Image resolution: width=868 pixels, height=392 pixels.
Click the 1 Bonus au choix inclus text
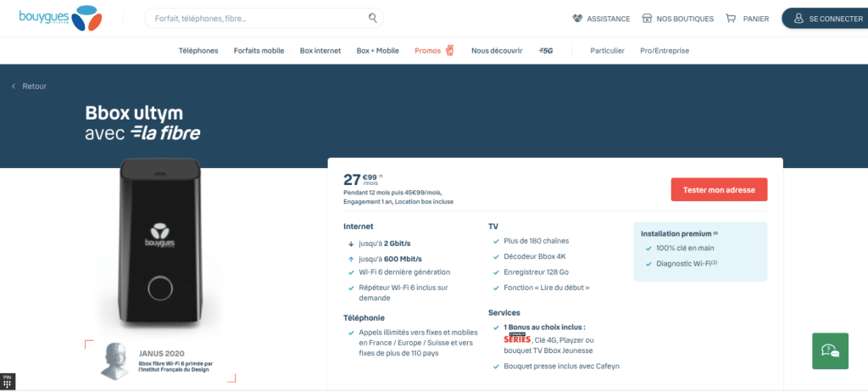coord(545,328)
